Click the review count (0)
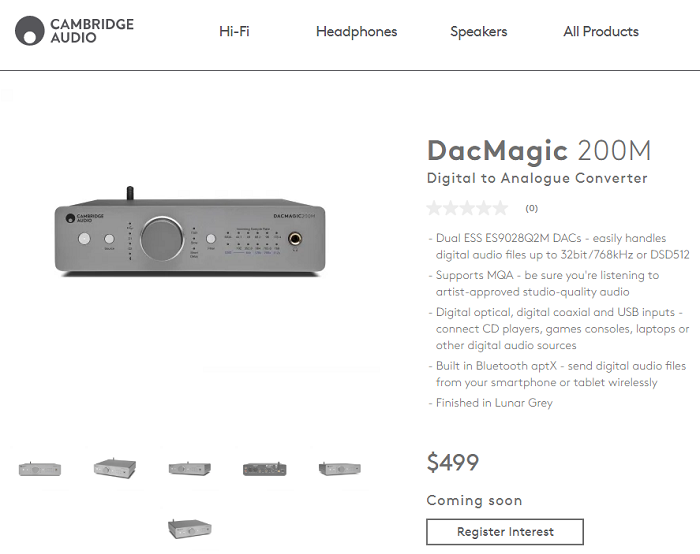 click(x=531, y=208)
